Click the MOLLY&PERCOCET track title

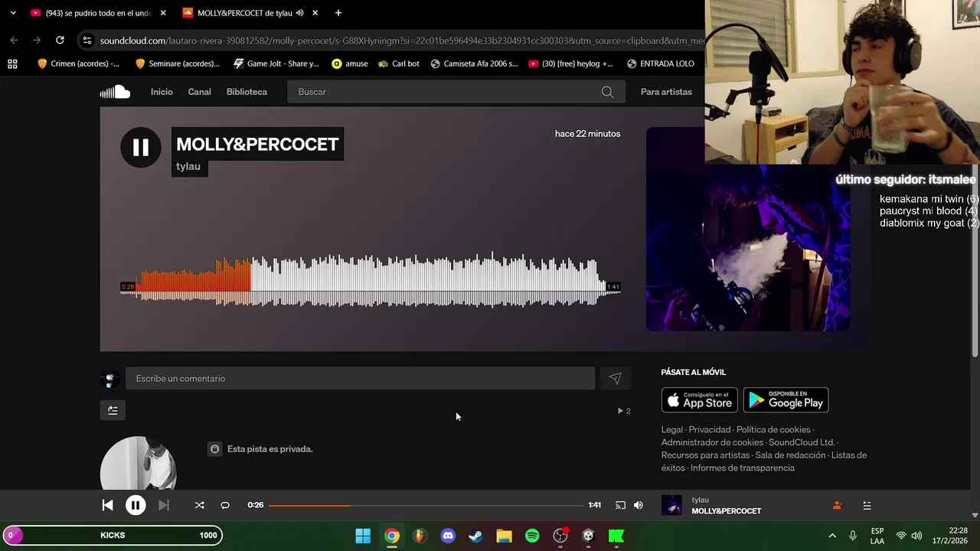coord(257,145)
